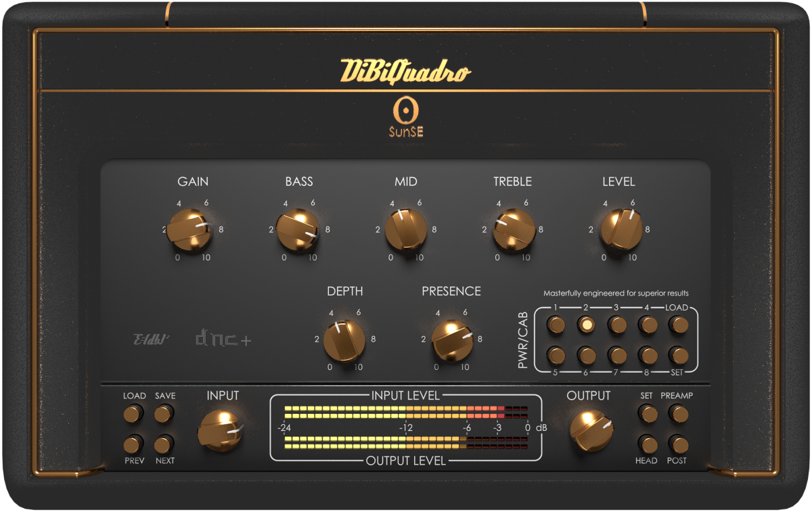
Task: Toggle the HEAD button
Action: pyautogui.click(x=647, y=444)
